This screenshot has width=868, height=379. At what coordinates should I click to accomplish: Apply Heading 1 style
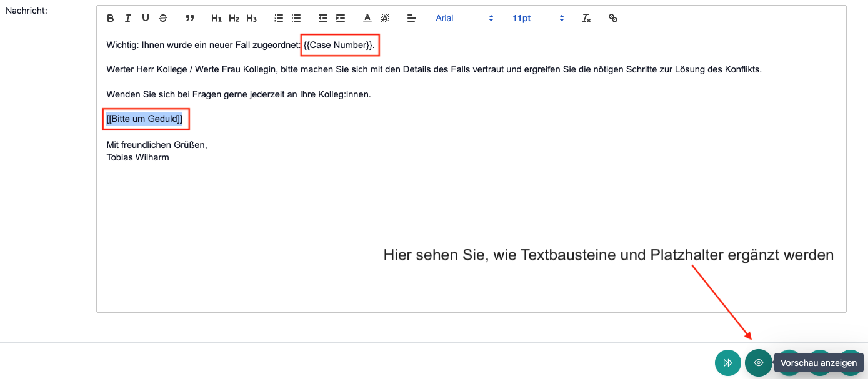(x=217, y=18)
